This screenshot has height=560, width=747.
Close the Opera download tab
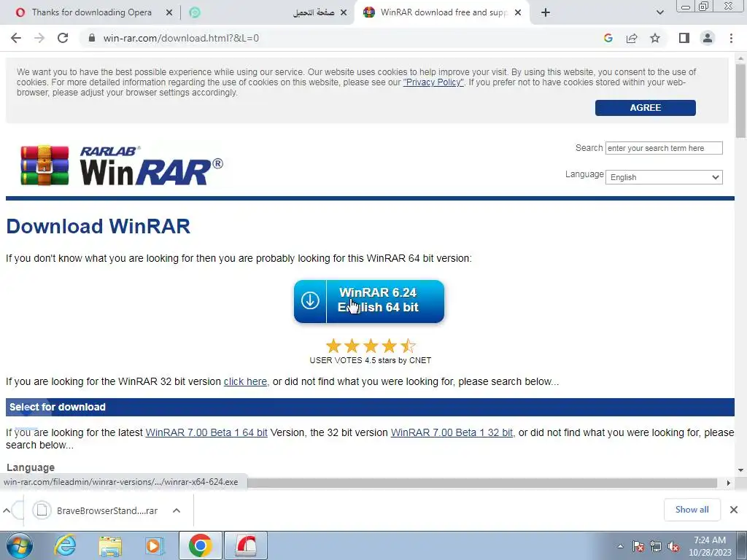tap(169, 12)
